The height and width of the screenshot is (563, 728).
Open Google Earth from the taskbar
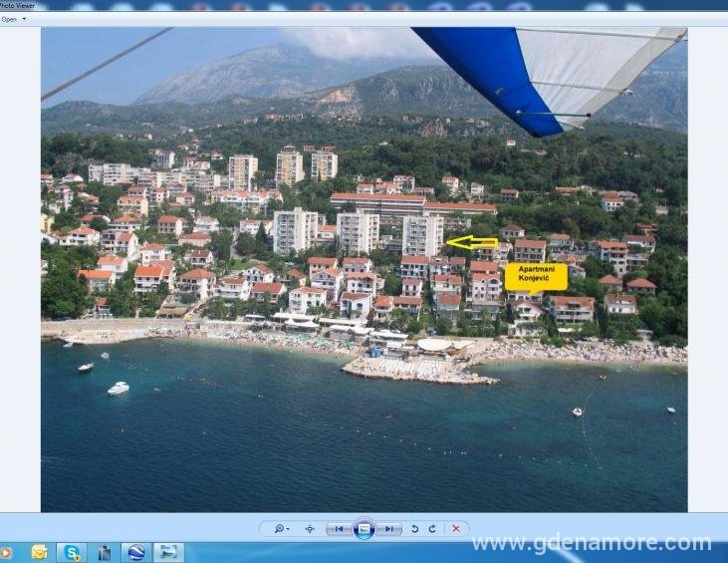[x=136, y=553]
